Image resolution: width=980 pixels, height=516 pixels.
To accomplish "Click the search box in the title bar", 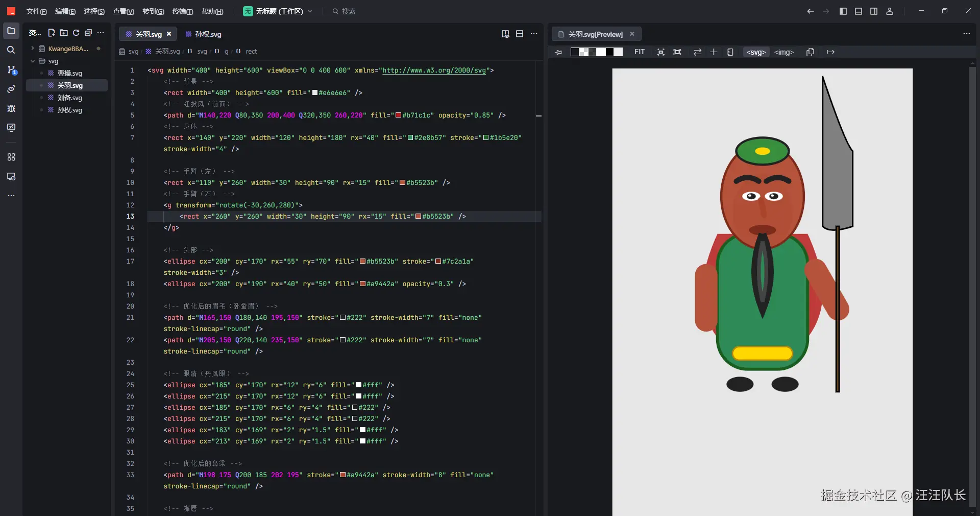I will click(344, 11).
